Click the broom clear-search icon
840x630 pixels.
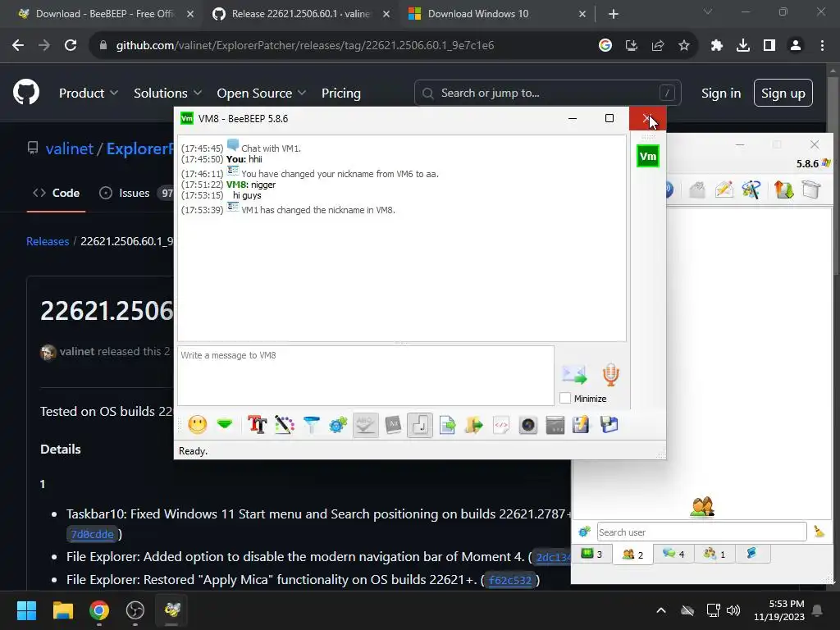[x=819, y=532]
